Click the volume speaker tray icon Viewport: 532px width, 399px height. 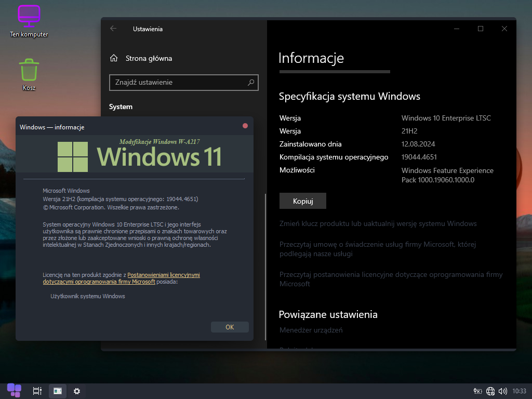pos(502,391)
